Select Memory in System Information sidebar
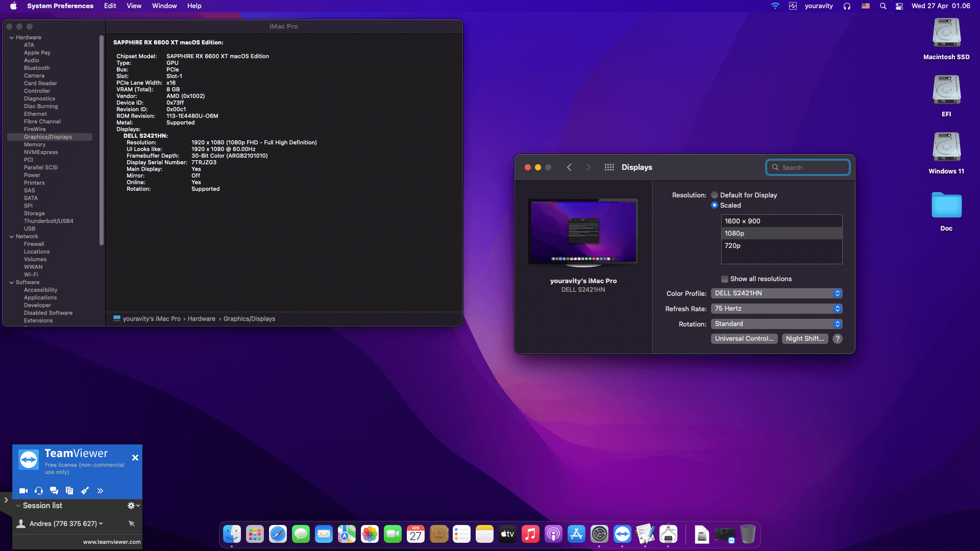The height and width of the screenshot is (551, 980). [x=35, y=145]
